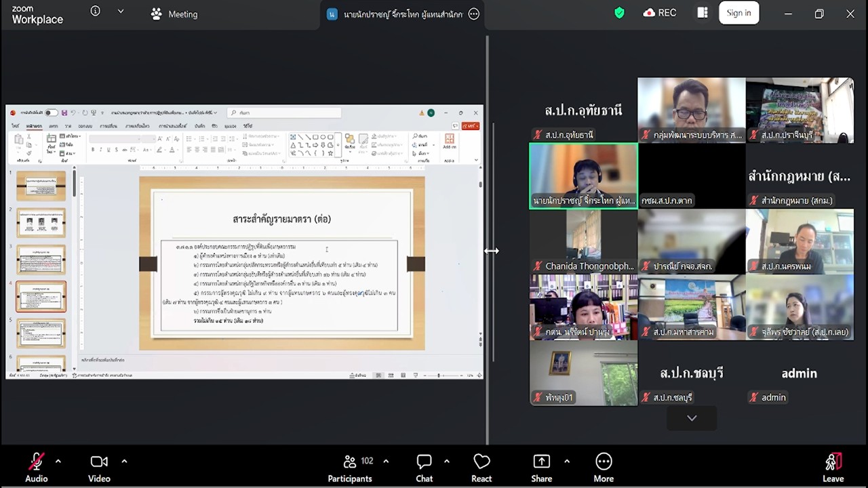This screenshot has height=488, width=868.
Task: Expand the next page of video tiles
Action: coord(692,418)
